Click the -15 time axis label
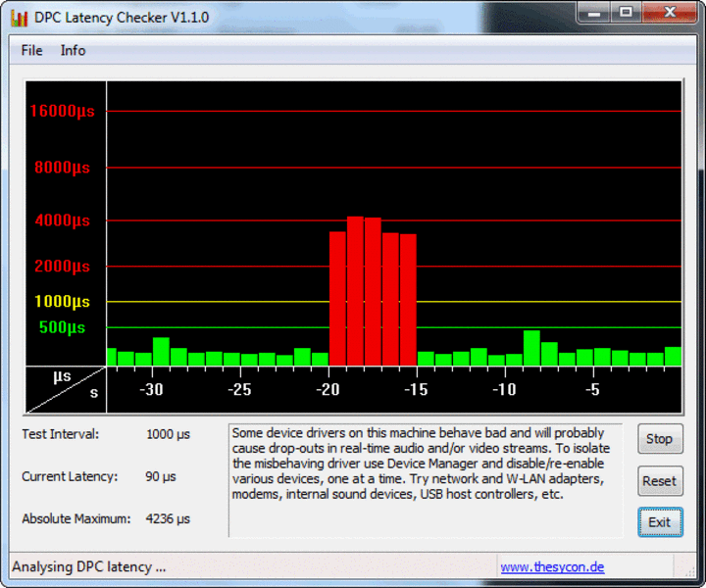The image size is (706, 588). click(x=416, y=389)
